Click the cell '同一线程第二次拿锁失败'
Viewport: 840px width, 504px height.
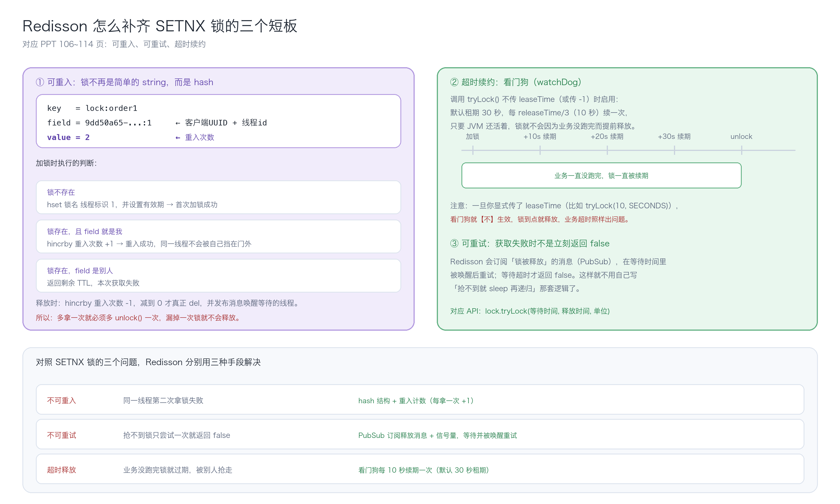pyautogui.click(x=163, y=400)
